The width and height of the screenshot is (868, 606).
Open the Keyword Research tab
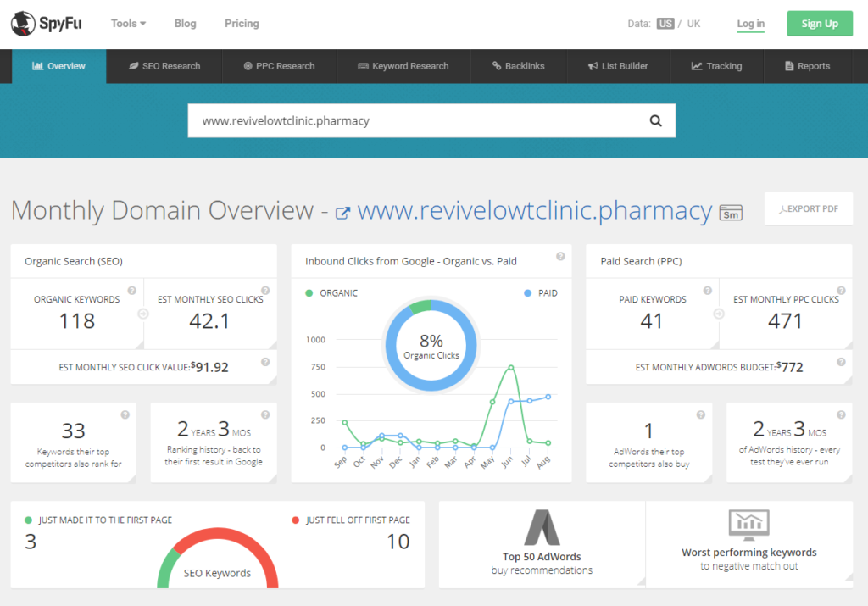(403, 66)
